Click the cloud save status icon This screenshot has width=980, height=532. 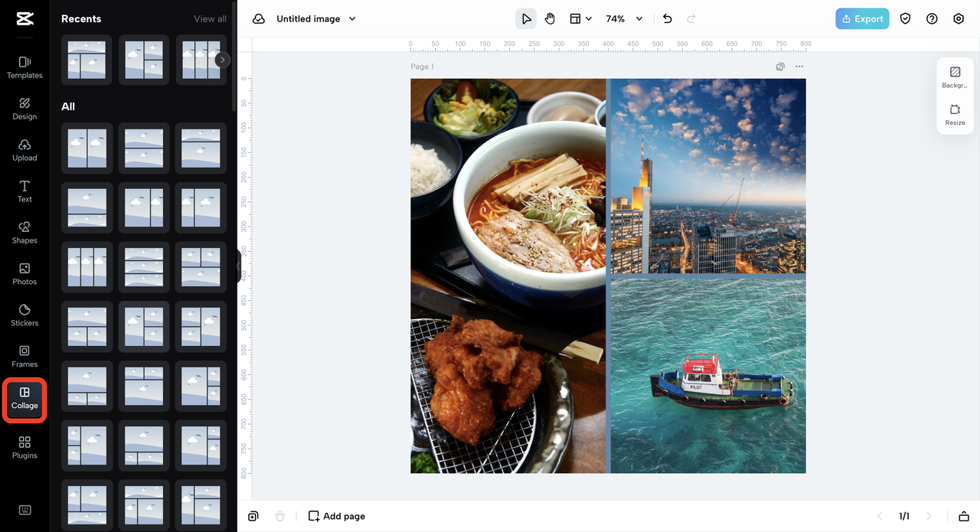pyautogui.click(x=259, y=18)
